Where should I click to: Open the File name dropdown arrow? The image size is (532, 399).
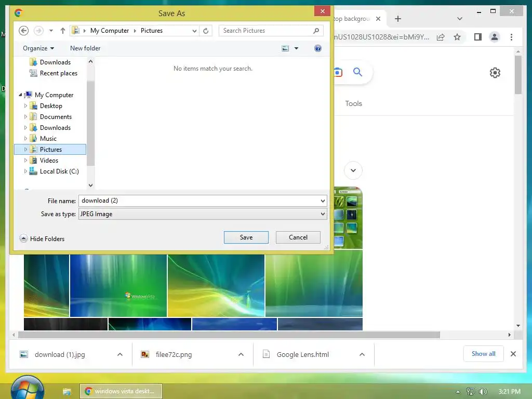pyautogui.click(x=323, y=201)
